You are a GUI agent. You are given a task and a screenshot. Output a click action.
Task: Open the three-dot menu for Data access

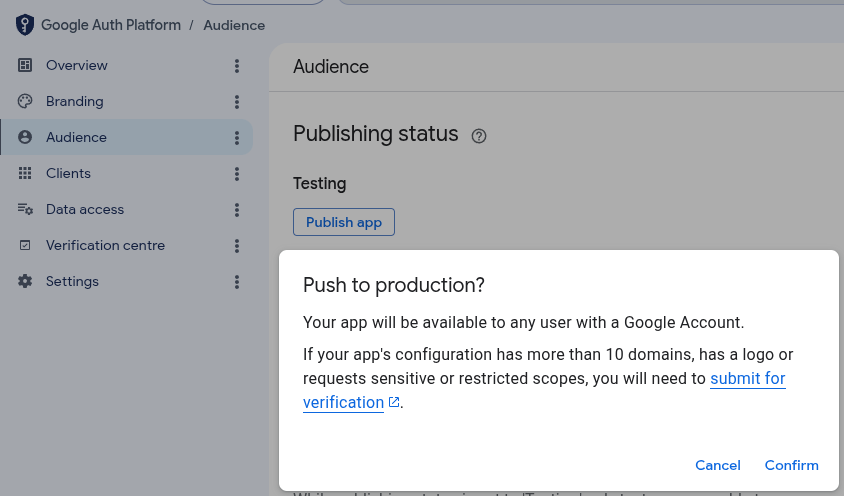click(x=237, y=210)
